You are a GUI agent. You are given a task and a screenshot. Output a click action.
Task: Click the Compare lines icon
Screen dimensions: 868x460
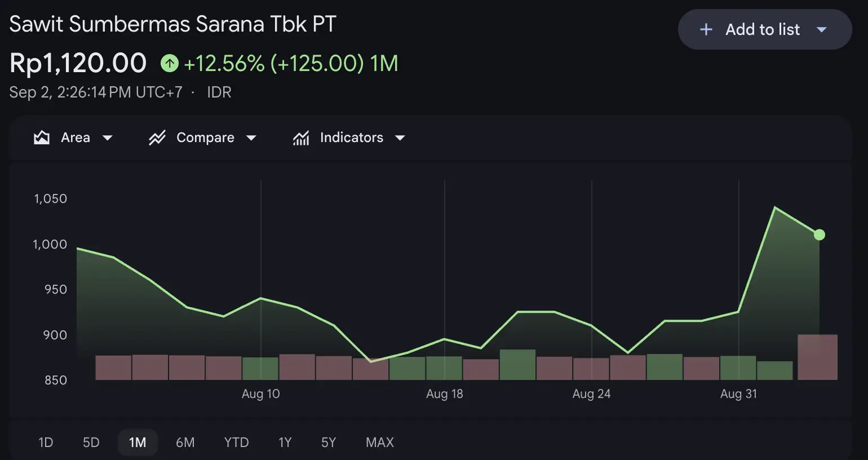(x=157, y=138)
